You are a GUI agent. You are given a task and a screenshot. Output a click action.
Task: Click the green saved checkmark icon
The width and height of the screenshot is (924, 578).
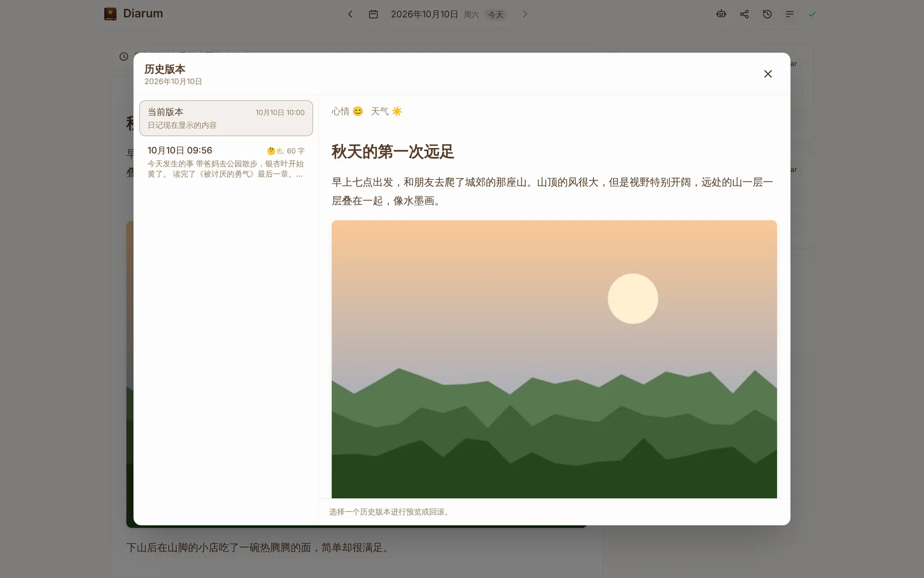click(812, 14)
